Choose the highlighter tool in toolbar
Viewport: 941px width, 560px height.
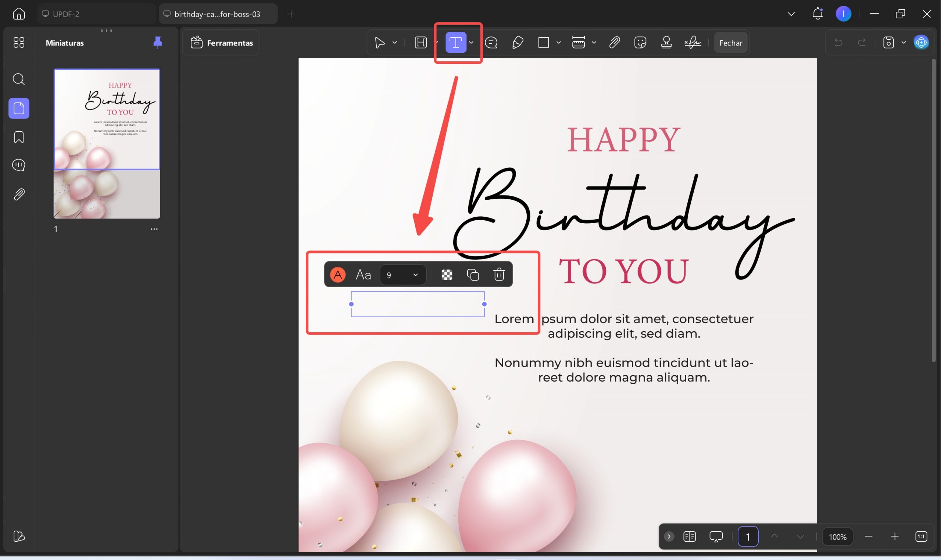[421, 43]
